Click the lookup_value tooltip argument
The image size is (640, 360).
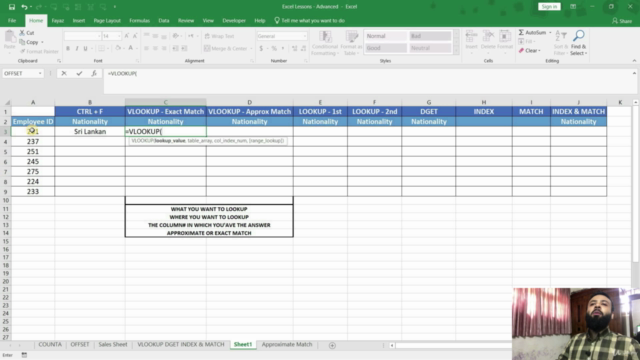pyautogui.click(x=170, y=140)
